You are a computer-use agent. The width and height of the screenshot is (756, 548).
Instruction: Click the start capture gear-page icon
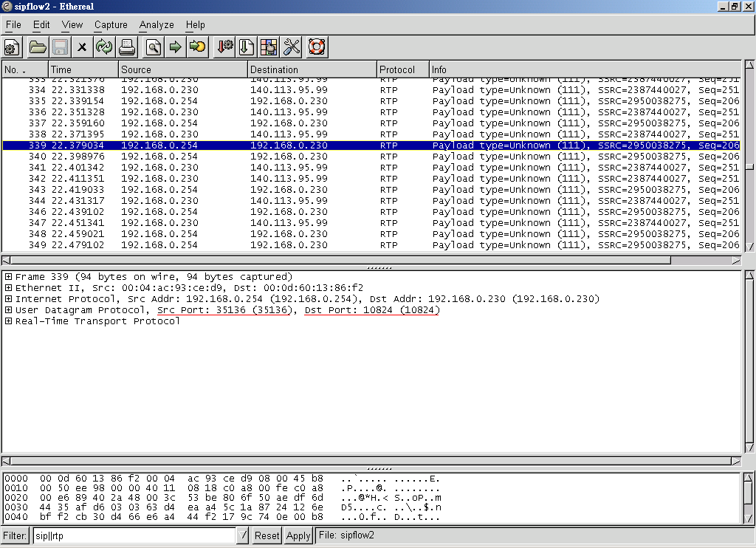click(x=12, y=48)
